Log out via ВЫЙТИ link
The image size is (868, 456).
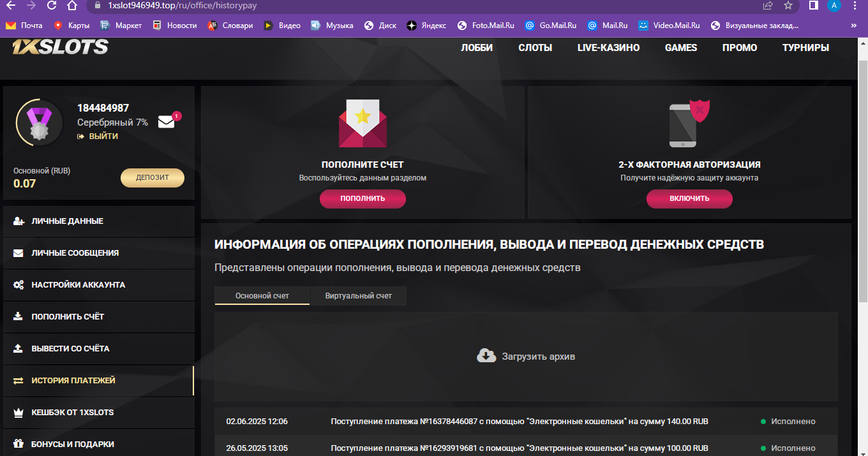[98, 136]
